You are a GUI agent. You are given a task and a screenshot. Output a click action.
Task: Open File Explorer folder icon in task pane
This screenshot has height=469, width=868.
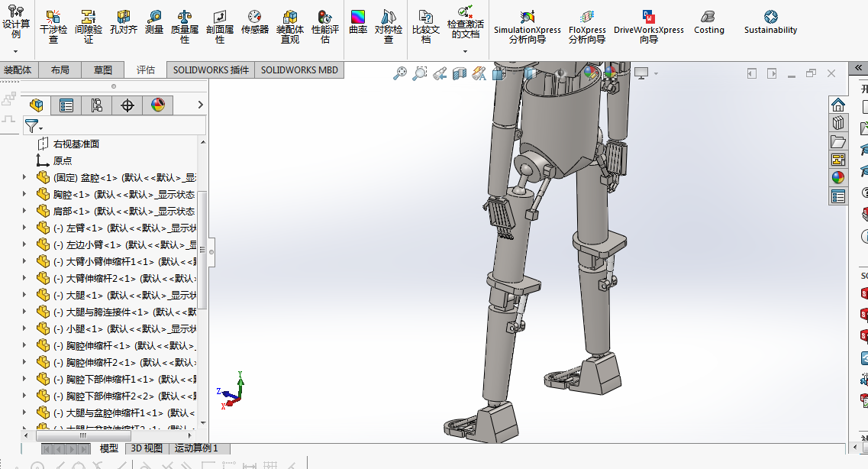coord(838,141)
